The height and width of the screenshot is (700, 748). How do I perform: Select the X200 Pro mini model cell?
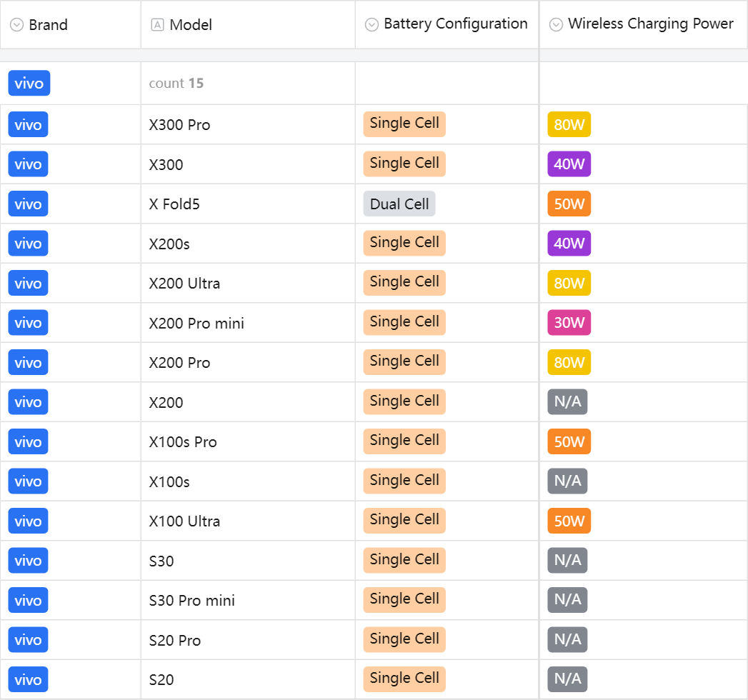click(248, 322)
